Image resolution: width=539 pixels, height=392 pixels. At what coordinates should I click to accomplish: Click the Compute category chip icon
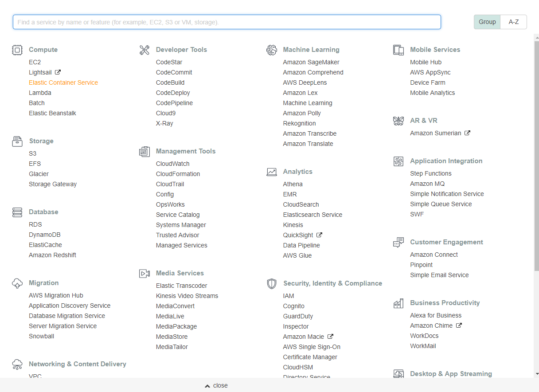point(17,50)
